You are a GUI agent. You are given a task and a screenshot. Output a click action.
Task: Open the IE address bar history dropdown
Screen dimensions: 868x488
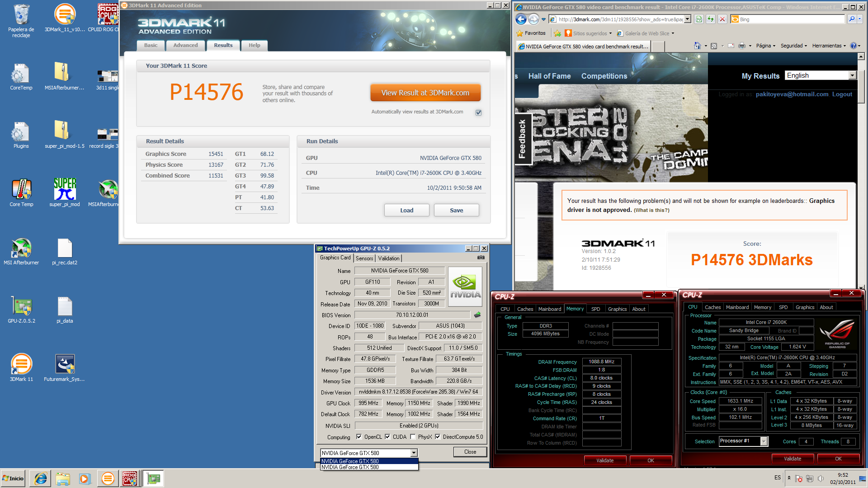(x=688, y=19)
